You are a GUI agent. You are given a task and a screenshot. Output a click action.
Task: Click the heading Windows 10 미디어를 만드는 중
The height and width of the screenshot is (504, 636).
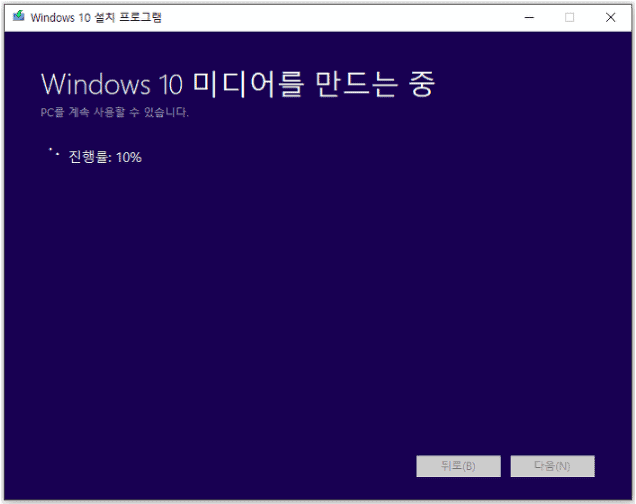(x=238, y=84)
